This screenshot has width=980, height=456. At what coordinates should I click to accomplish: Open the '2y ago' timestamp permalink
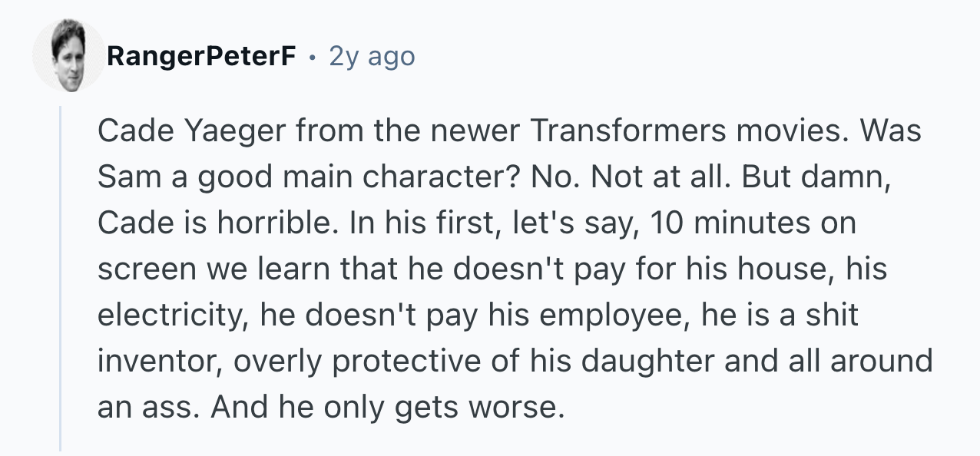point(372,57)
